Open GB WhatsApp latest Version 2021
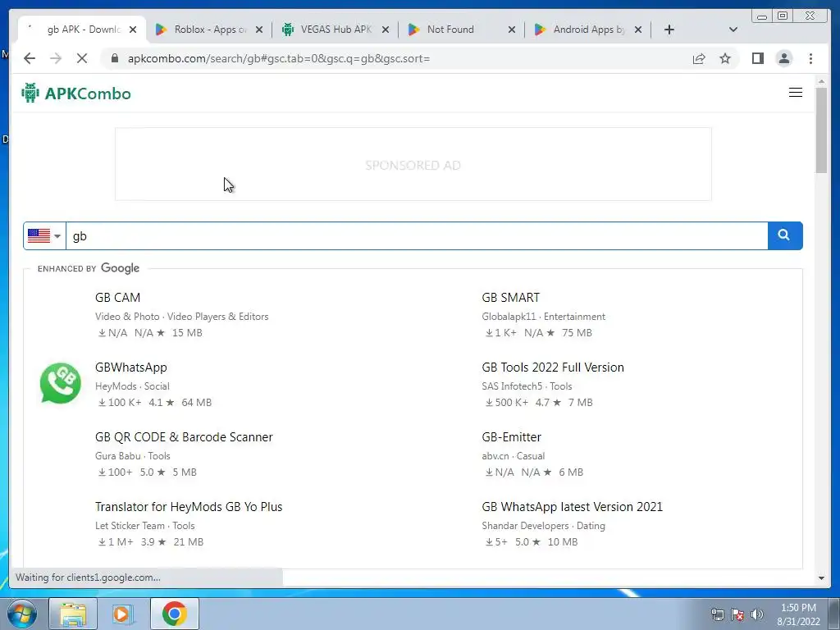 pyautogui.click(x=572, y=506)
